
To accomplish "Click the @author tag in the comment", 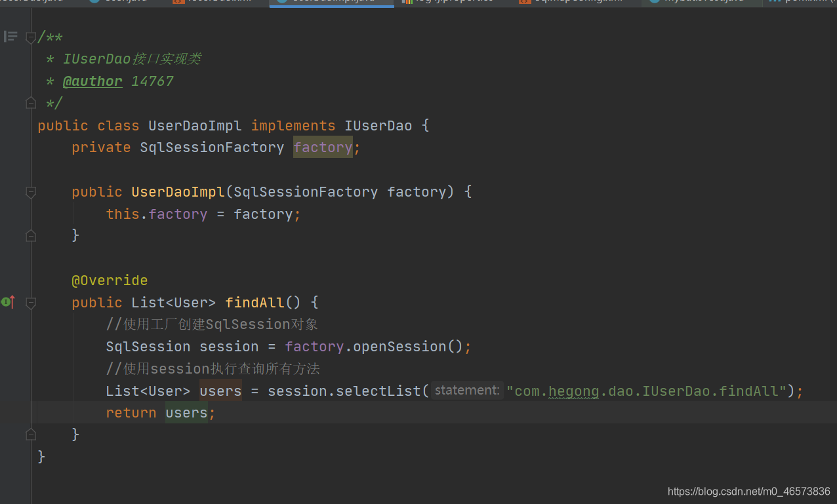I will pos(92,81).
